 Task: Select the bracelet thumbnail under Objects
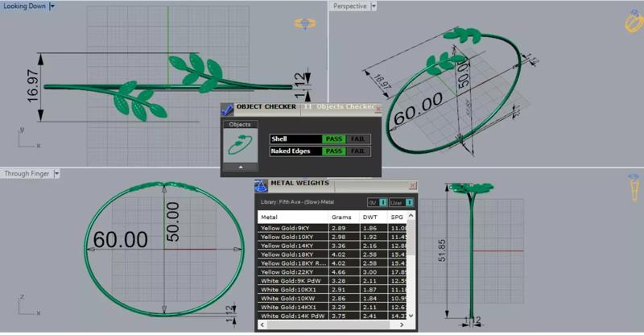point(240,146)
